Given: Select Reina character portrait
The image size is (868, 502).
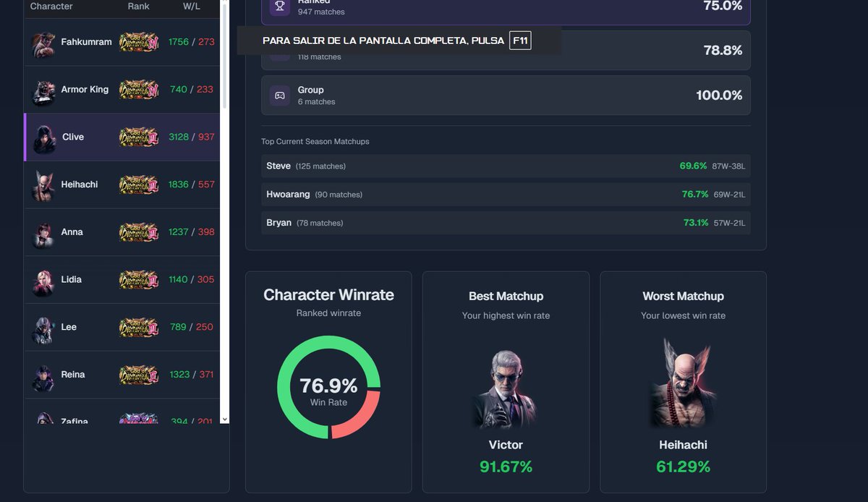Looking at the screenshot, I should click(x=43, y=377).
